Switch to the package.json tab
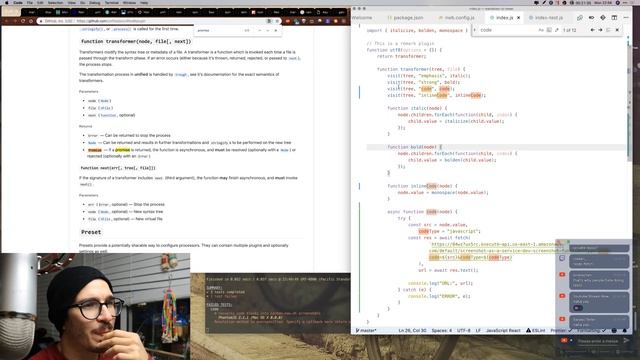 tap(405, 18)
